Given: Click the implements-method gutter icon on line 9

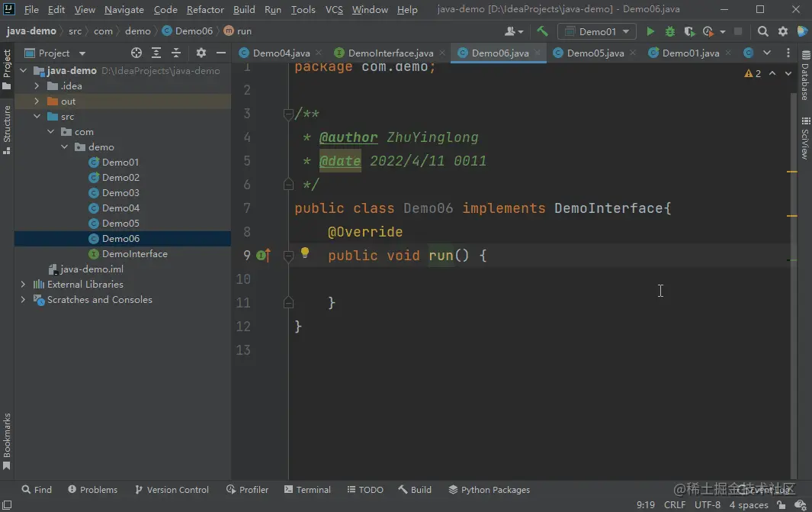Looking at the screenshot, I should (263, 256).
